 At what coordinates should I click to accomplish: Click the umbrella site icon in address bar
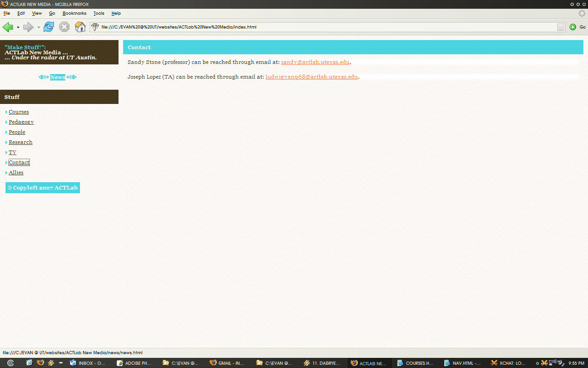pos(95,27)
